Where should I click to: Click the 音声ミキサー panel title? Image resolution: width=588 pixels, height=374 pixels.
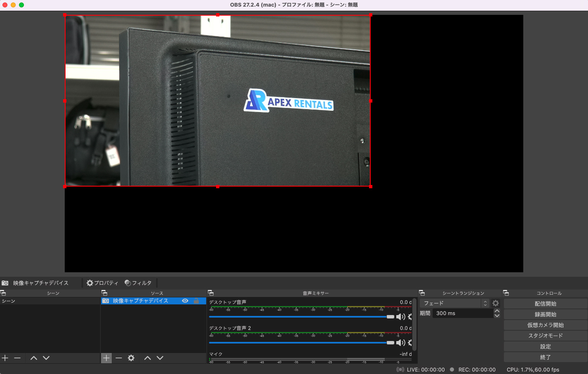[316, 293]
